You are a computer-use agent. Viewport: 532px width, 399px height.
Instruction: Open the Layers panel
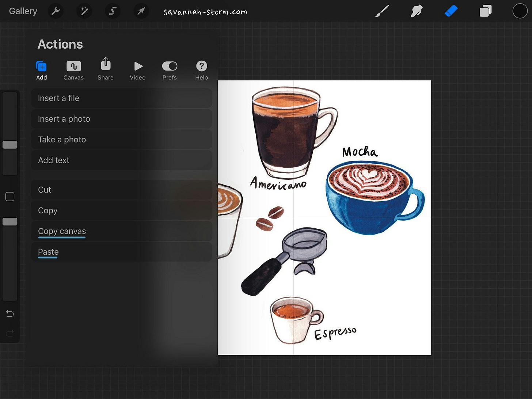coord(485,11)
